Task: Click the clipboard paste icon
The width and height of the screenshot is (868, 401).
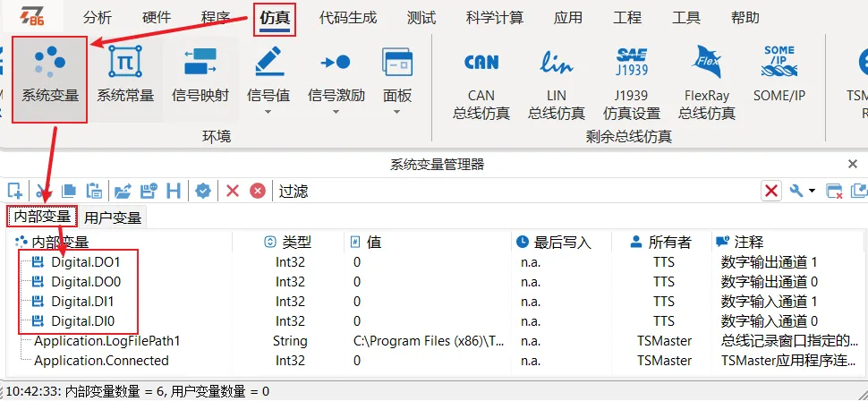Action: pos(94,191)
